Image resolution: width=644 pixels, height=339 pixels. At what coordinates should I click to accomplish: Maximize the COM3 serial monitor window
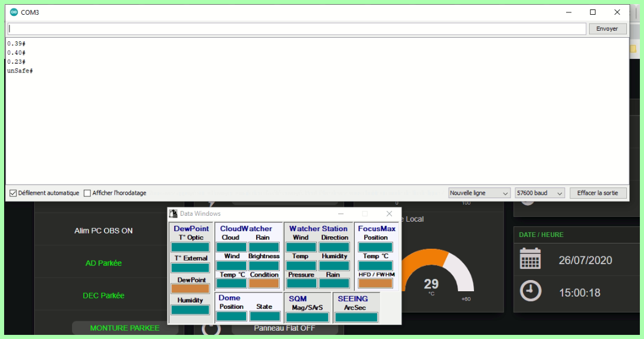click(593, 12)
